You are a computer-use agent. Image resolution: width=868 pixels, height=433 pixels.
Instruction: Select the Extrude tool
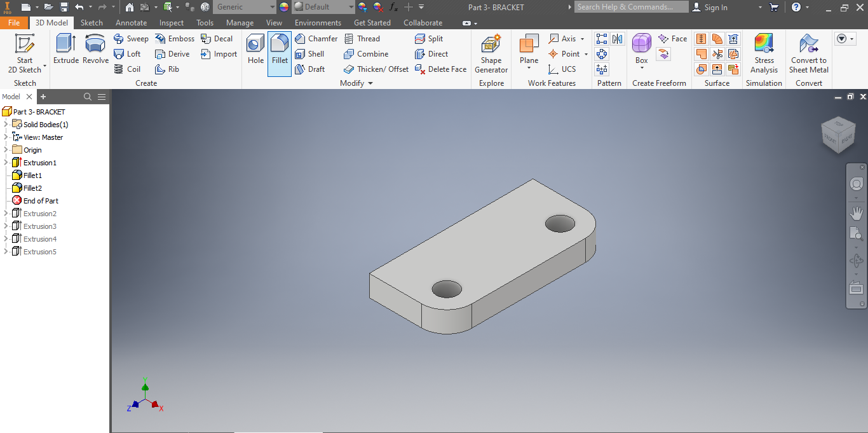pos(65,53)
